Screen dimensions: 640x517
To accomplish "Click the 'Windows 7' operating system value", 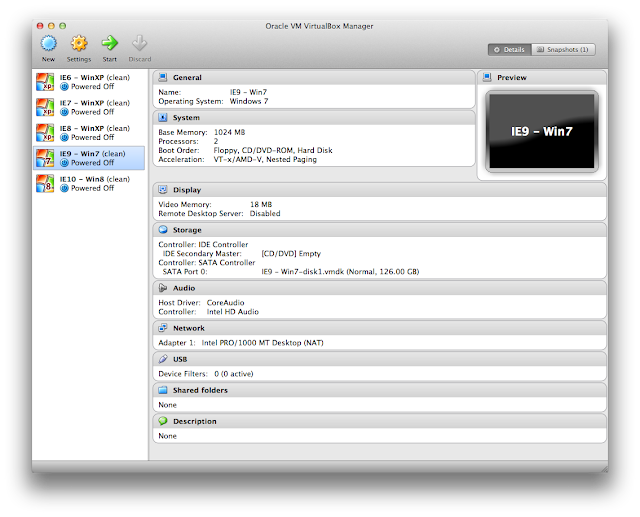I will coord(249,101).
